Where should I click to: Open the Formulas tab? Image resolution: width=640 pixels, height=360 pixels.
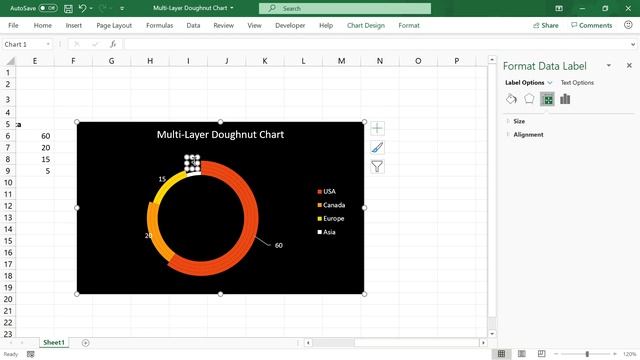tap(160, 25)
